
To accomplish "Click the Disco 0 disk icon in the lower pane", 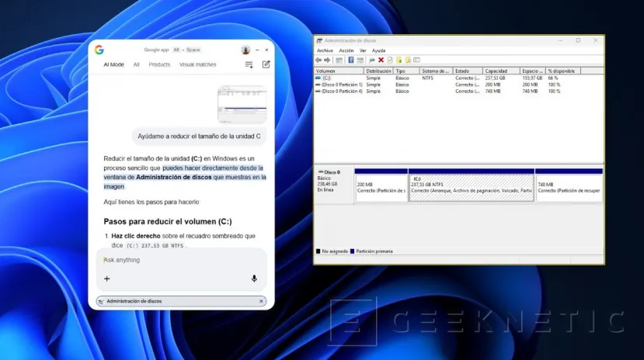I will coord(321,172).
